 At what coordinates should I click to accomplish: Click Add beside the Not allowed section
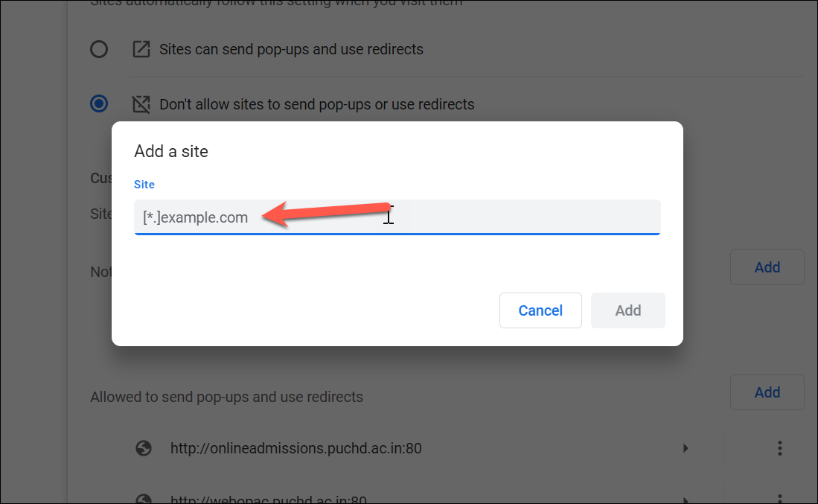point(767,267)
